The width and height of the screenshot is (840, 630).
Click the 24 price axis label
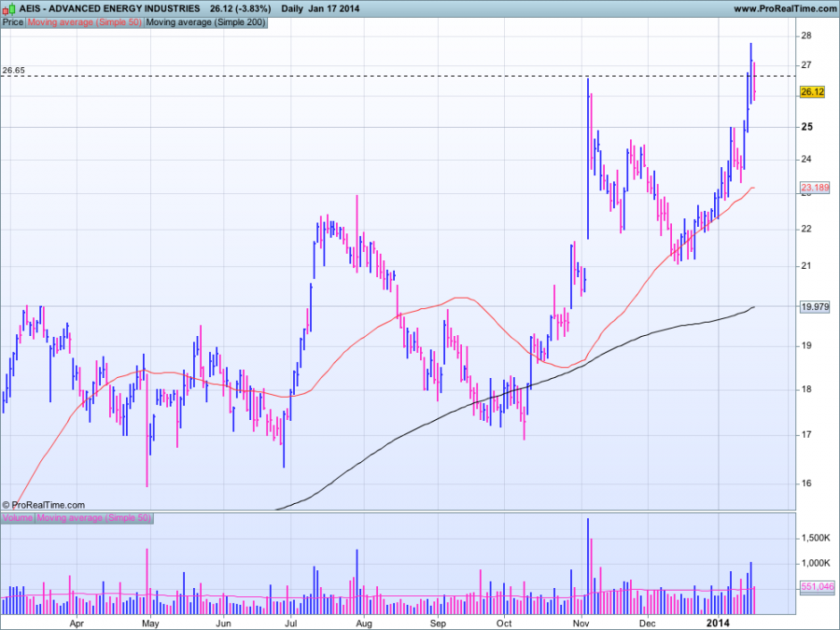[x=806, y=159]
